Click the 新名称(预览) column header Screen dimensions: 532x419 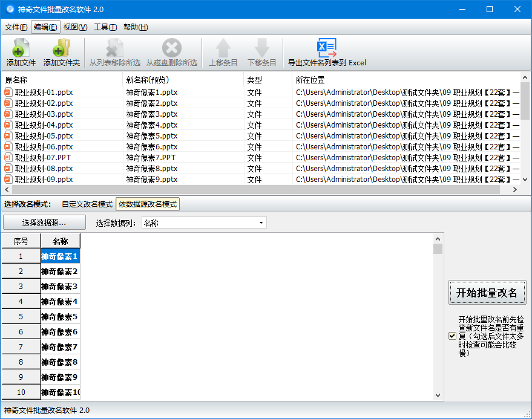[183, 80]
